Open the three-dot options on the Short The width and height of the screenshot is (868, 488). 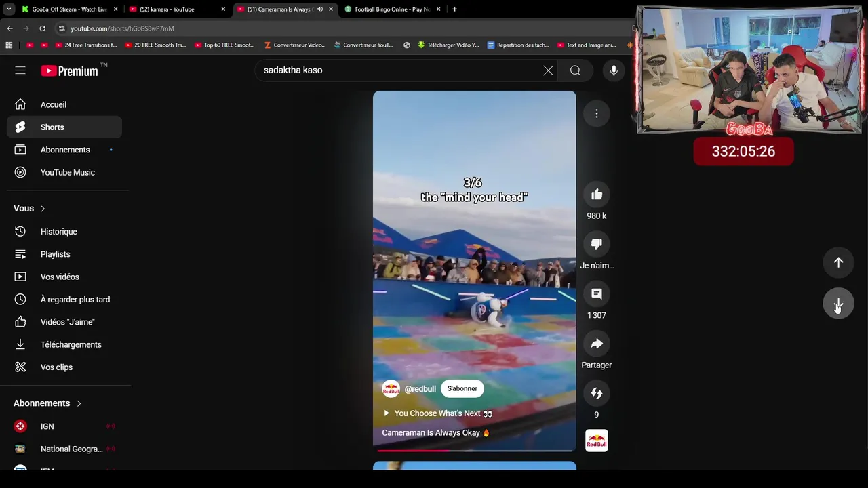(x=597, y=114)
